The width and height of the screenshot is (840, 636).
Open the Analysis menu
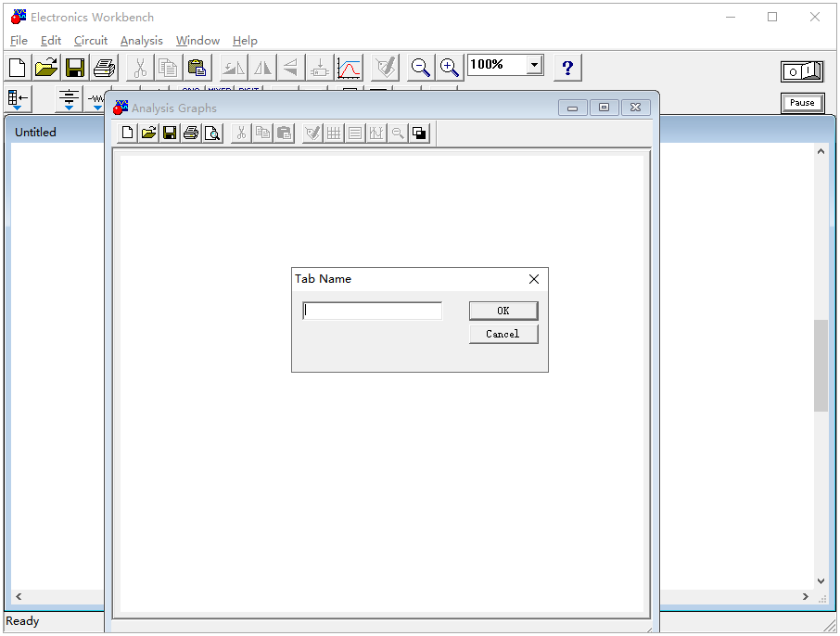[x=142, y=41]
